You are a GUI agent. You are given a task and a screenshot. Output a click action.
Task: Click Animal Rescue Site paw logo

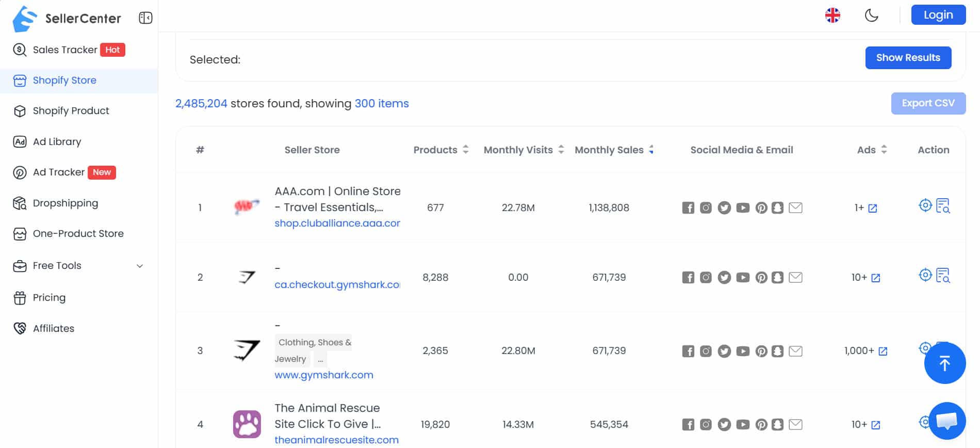247,424
